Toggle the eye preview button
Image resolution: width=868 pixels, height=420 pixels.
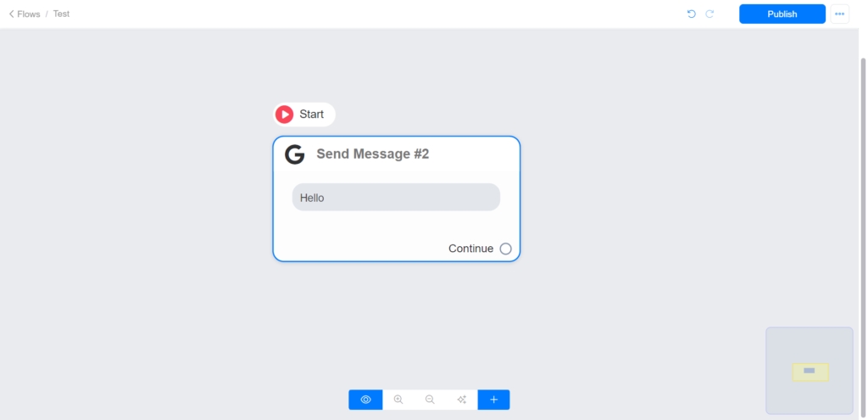[x=365, y=400]
